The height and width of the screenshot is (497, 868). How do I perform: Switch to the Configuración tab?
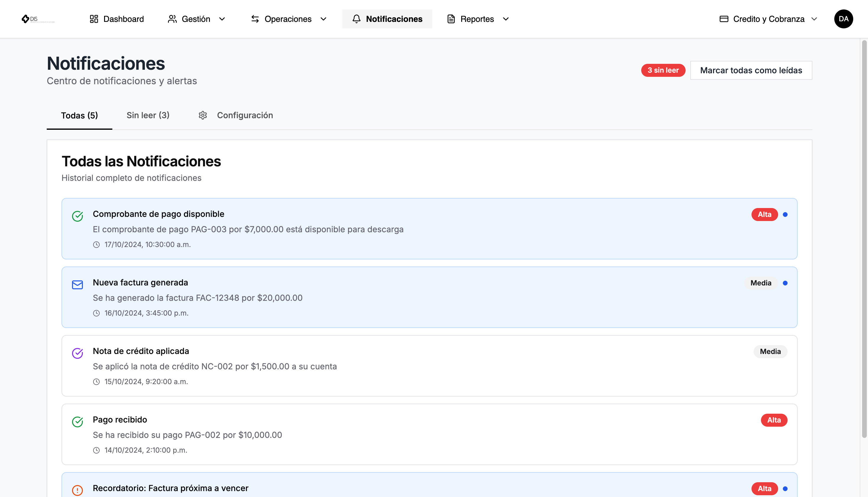[236, 115]
